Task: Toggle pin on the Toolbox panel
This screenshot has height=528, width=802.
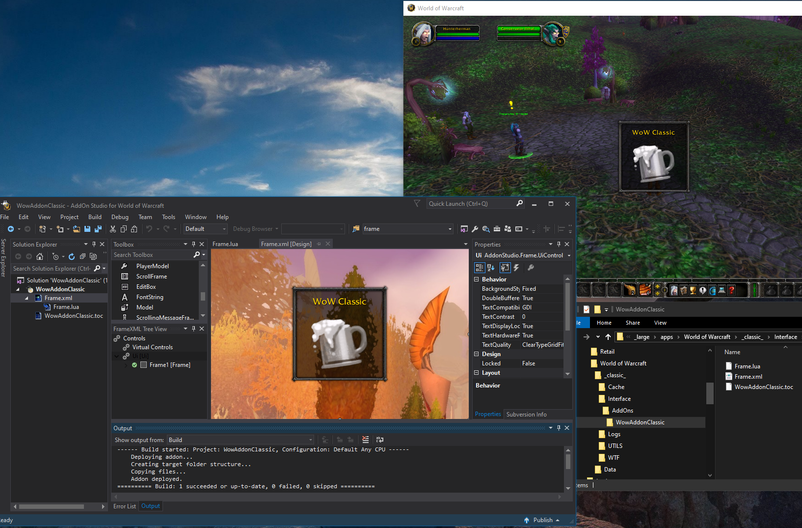Action: 193,244
